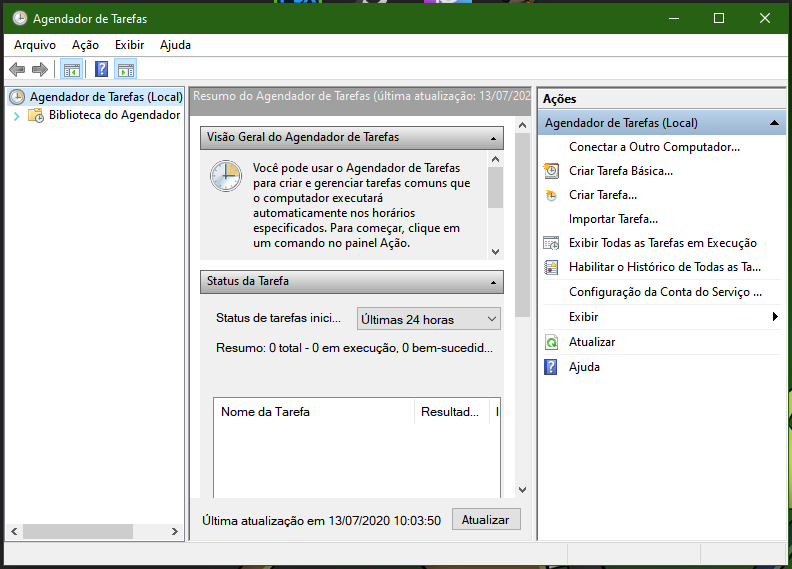Screen dimensions: 792x569
Task: Expand the Biblioteca do Agendador tree node
Action: pos(16,116)
